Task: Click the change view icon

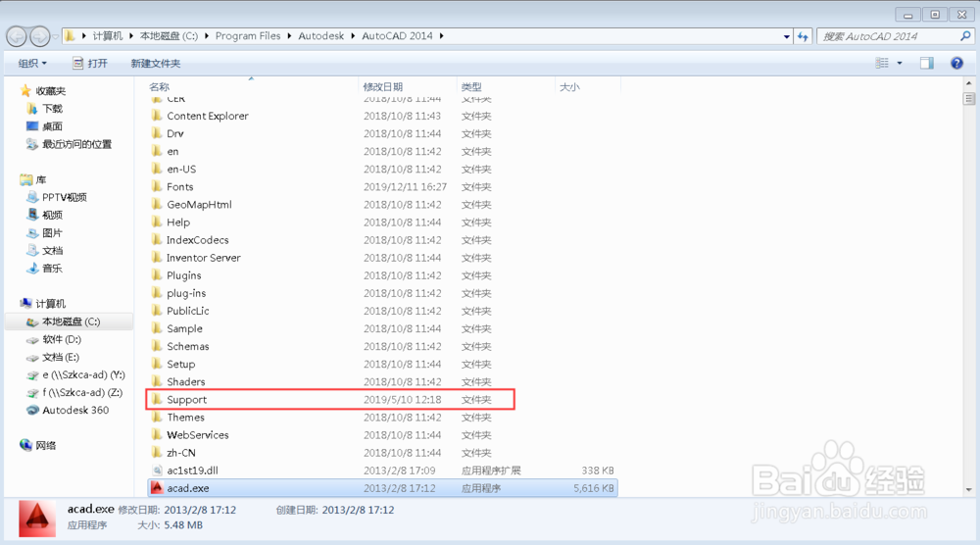Action: (882, 63)
